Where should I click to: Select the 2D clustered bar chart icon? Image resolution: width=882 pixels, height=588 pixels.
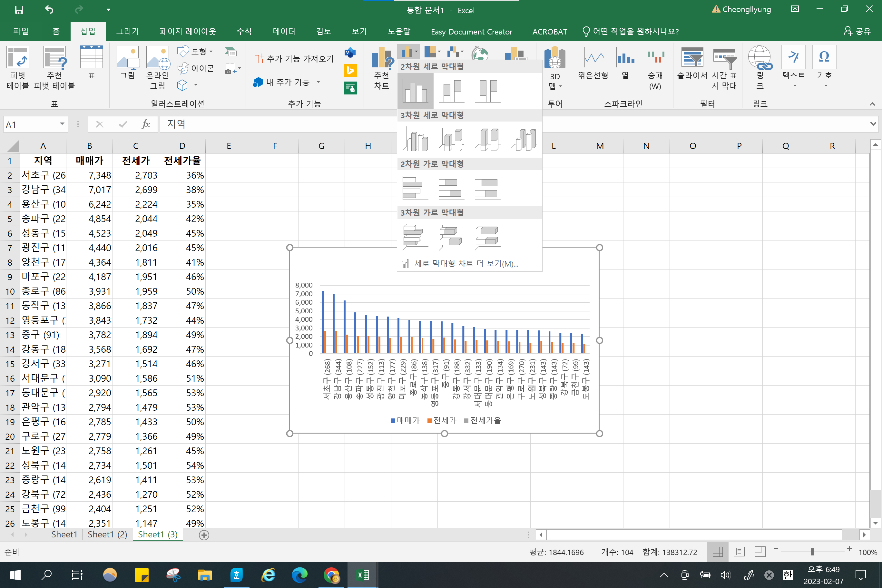(415, 188)
